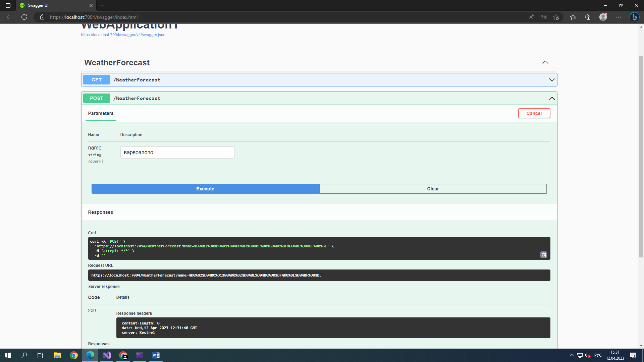This screenshot has width=644, height=362.
Task: Open the volume control in tray
Action: tap(588, 355)
